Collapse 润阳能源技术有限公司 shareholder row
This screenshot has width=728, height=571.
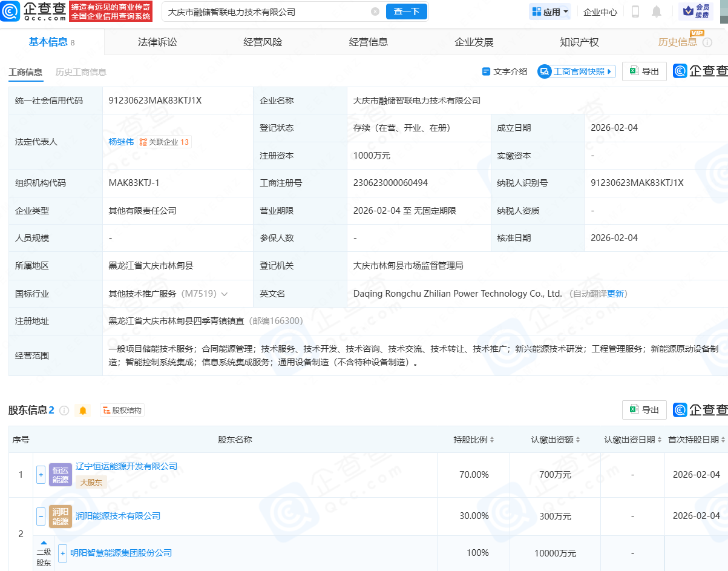pyautogui.click(x=41, y=517)
